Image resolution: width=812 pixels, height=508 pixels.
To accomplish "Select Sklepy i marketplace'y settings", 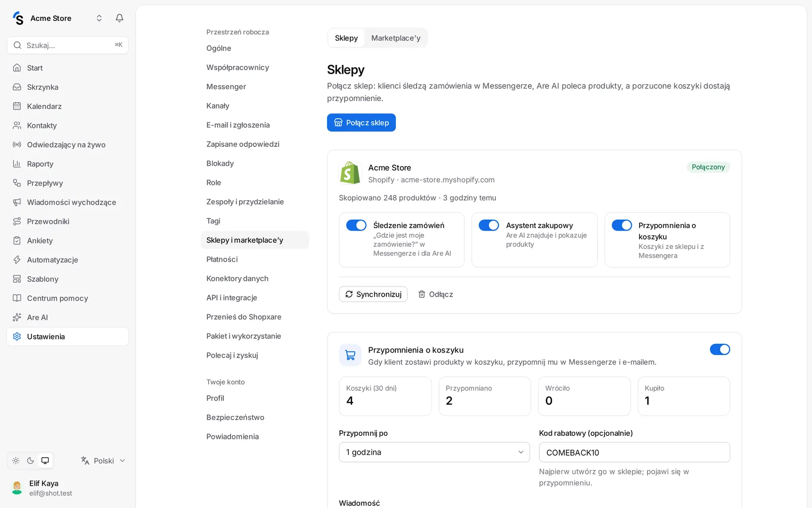I will tap(254, 240).
